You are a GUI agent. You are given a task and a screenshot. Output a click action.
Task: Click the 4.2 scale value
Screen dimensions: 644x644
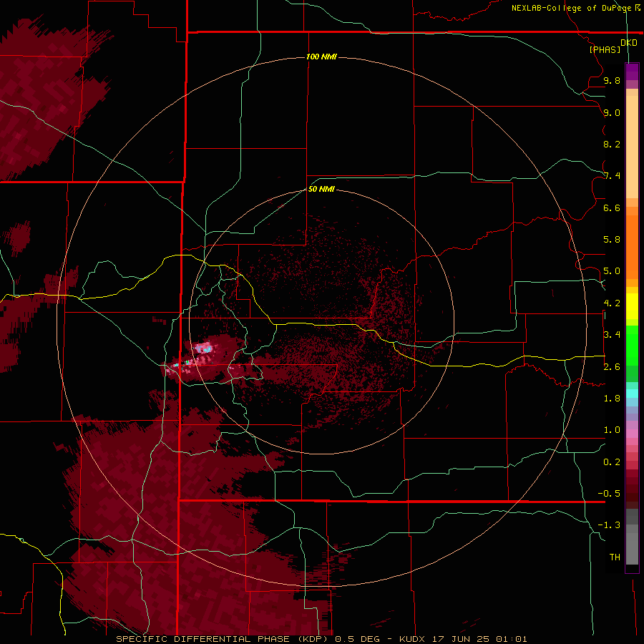pos(612,303)
